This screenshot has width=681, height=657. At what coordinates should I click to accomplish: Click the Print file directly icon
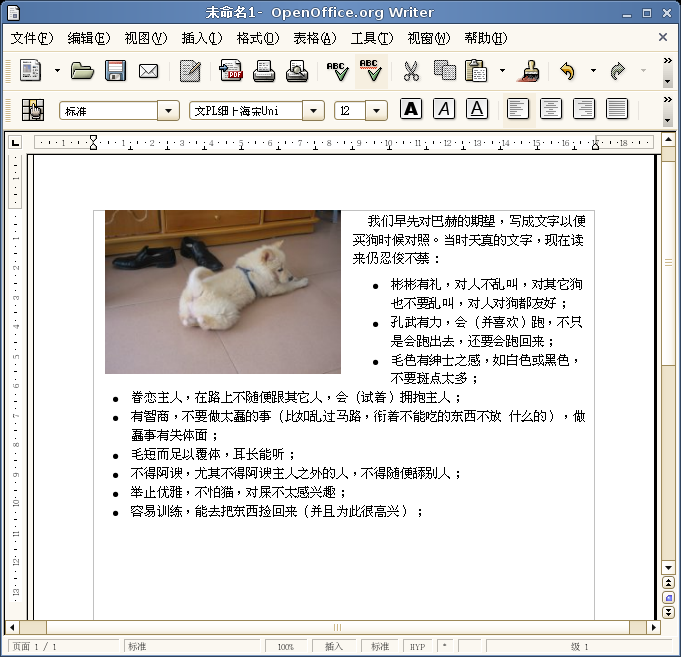(264, 71)
